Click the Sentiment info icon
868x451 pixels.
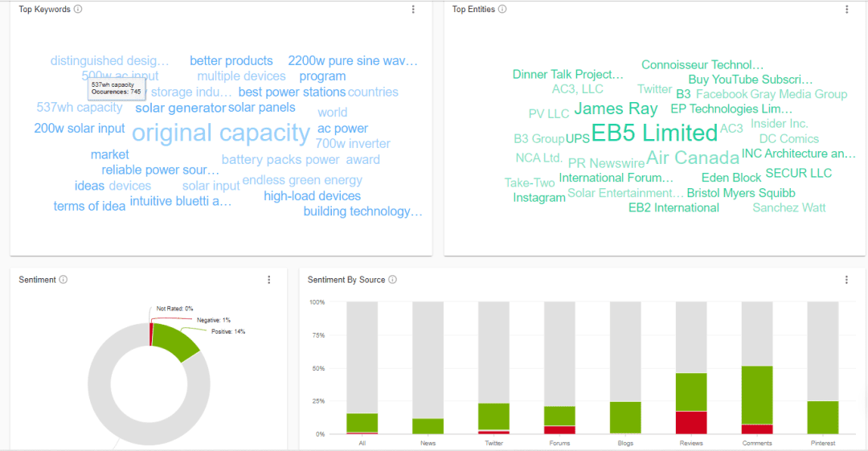[x=63, y=279]
